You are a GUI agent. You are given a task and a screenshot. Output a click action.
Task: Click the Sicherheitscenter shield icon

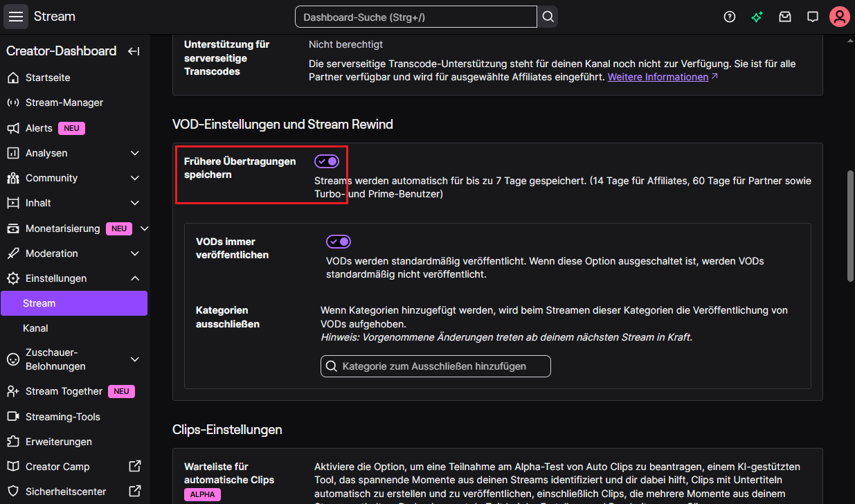(12, 492)
